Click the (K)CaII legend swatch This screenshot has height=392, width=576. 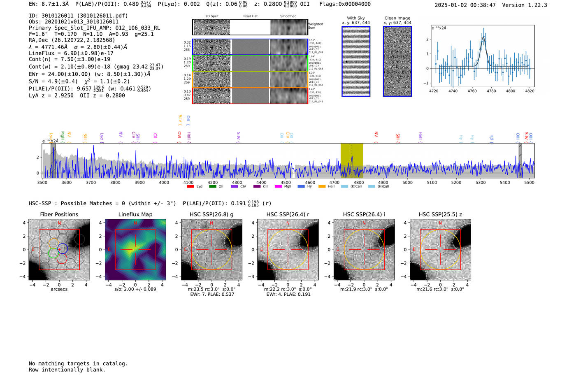point(344,186)
